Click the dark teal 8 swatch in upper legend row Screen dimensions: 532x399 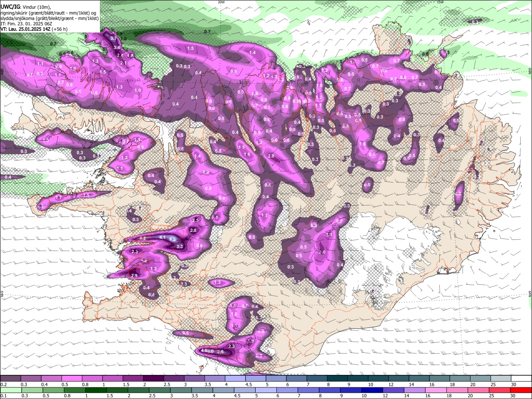pos(337,379)
